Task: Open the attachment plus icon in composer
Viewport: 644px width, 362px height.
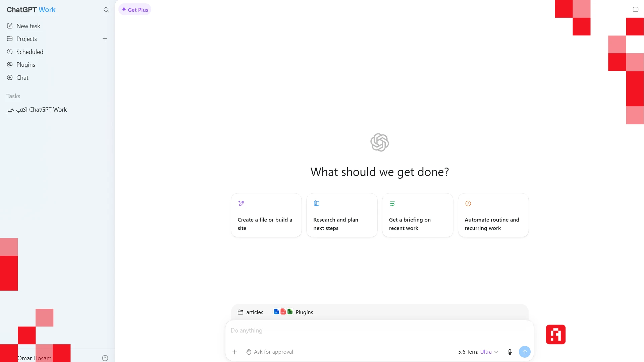Action: tap(235, 352)
